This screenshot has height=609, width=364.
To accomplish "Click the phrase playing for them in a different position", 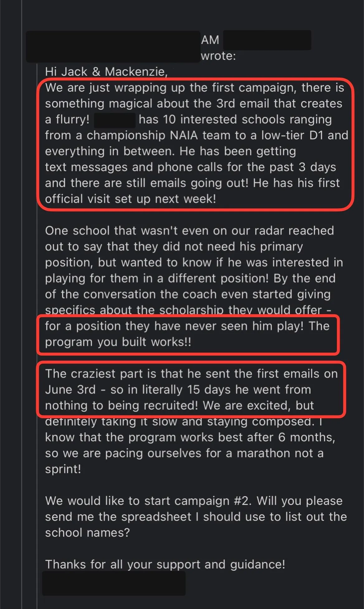I will pos(157,278).
